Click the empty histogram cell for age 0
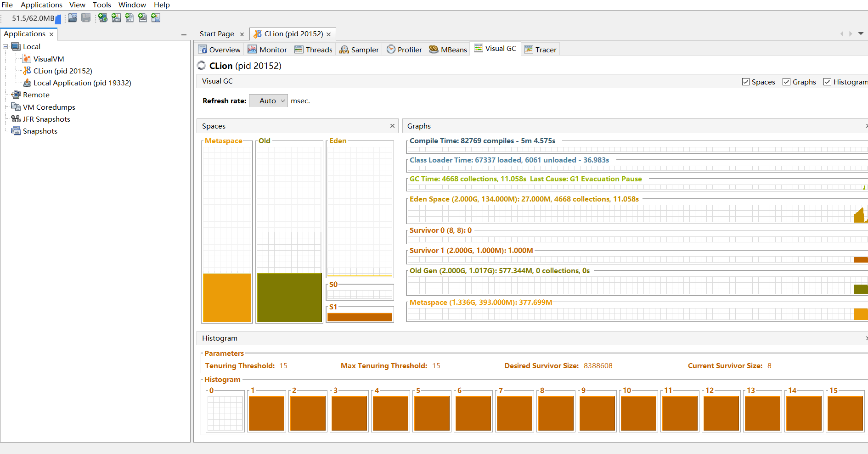 pyautogui.click(x=225, y=413)
